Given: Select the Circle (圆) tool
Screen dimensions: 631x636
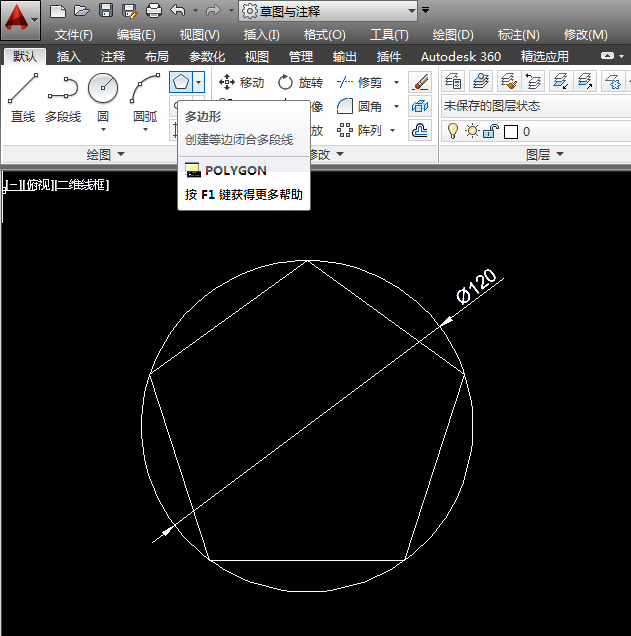Looking at the screenshot, I should (103, 97).
